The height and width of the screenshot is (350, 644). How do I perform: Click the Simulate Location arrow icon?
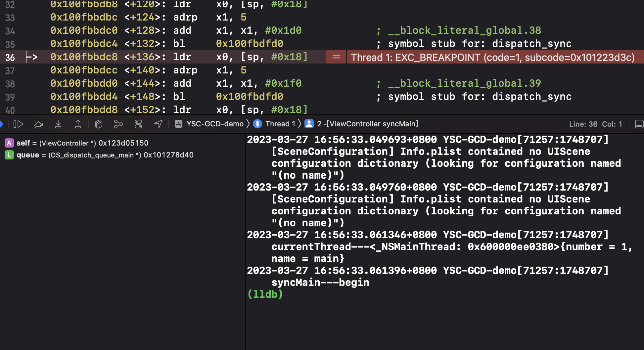(x=158, y=124)
